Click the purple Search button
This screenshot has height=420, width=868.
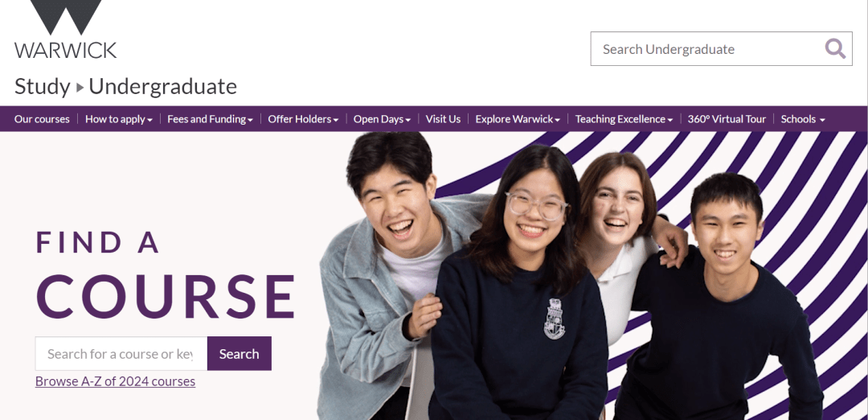[240, 353]
